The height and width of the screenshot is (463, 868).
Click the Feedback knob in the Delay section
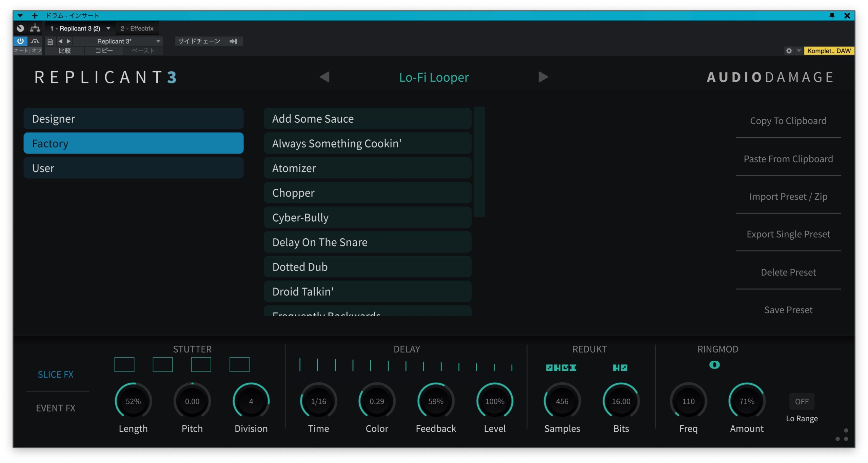coord(436,401)
